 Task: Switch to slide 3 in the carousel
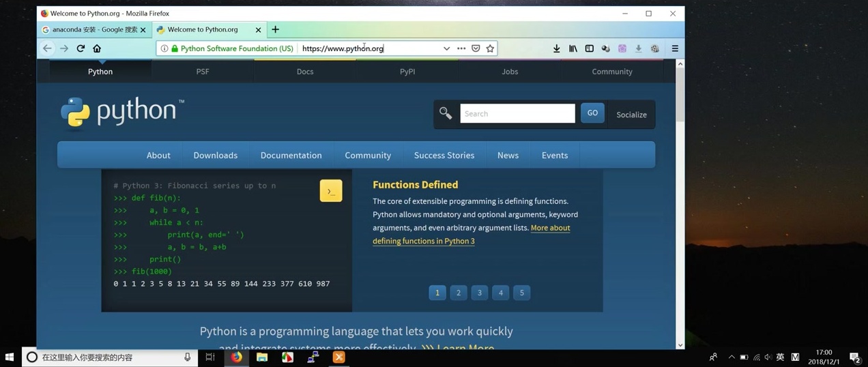[480, 293]
